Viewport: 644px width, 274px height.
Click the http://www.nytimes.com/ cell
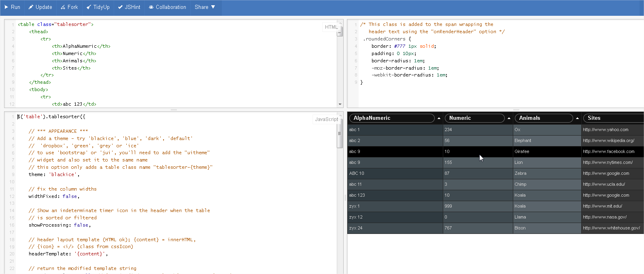pyautogui.click(x=612, y=163)
